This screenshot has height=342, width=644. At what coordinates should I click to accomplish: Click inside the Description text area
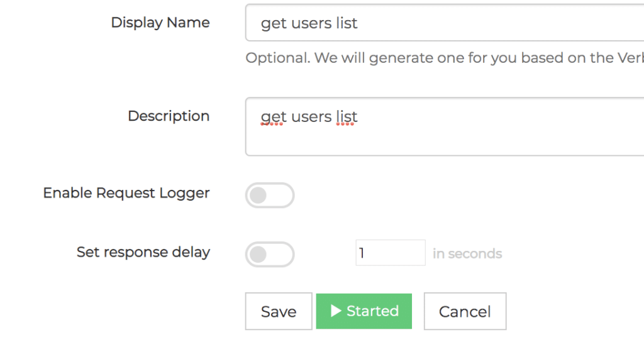(x=445, y=126)
